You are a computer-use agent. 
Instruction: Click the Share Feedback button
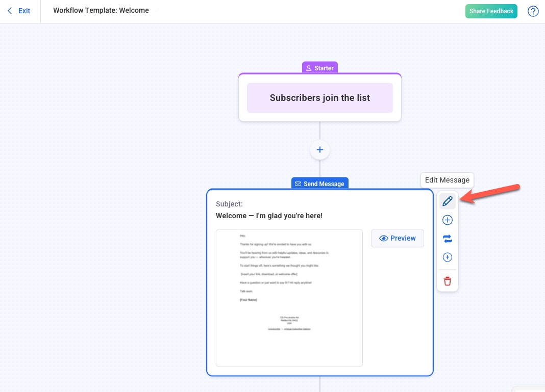click(491, 11)
